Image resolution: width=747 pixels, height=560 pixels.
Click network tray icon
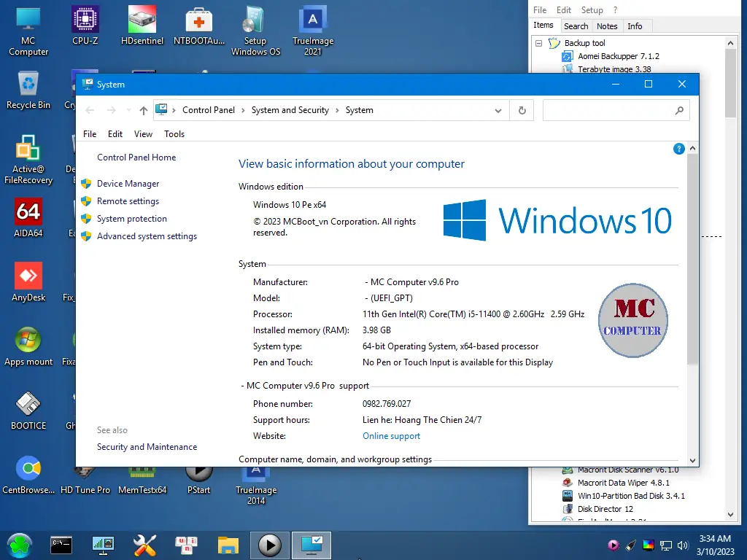[665, 545]
